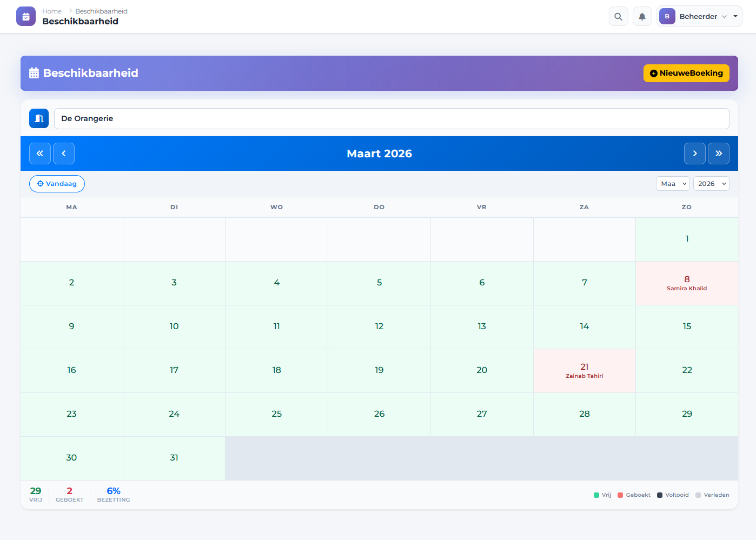Screen dimensions: 756x540
Task: Click the Vandaag button
Action: coord(57,184)
